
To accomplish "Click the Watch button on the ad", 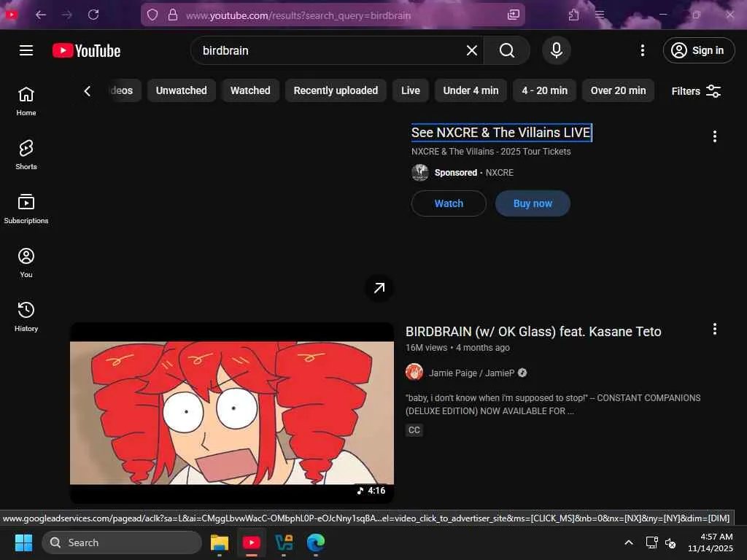I will (449, 203).
